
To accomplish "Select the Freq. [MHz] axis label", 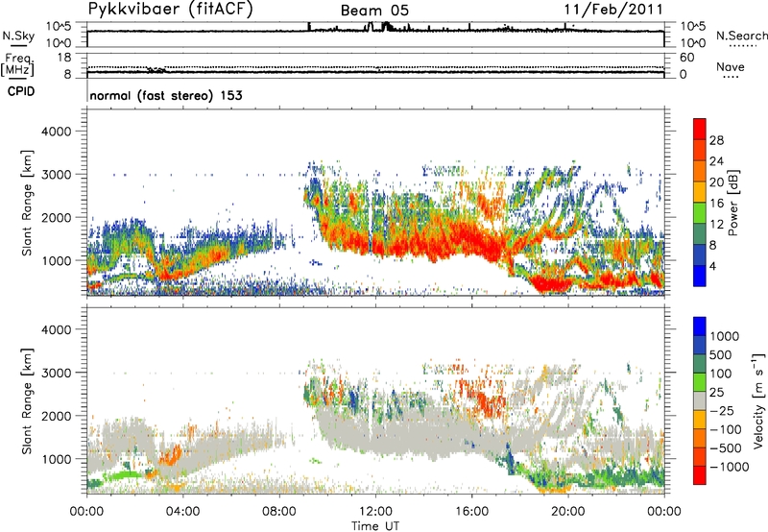I will [18, 65].
